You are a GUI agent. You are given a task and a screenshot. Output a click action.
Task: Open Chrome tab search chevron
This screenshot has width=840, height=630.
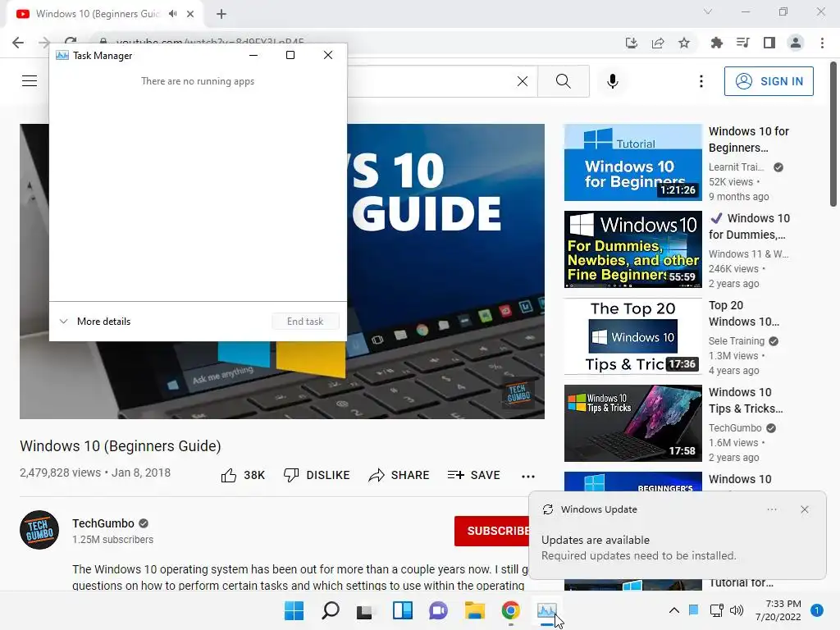[x=708, y=11]
